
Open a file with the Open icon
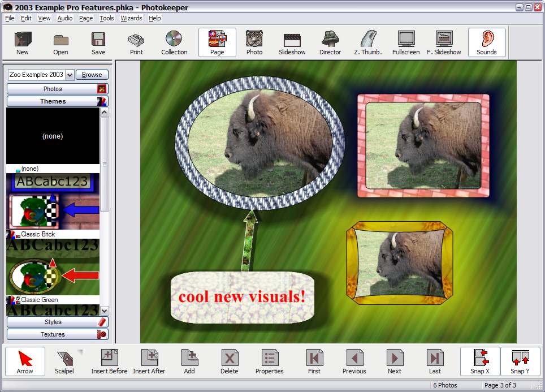[60, 42]
